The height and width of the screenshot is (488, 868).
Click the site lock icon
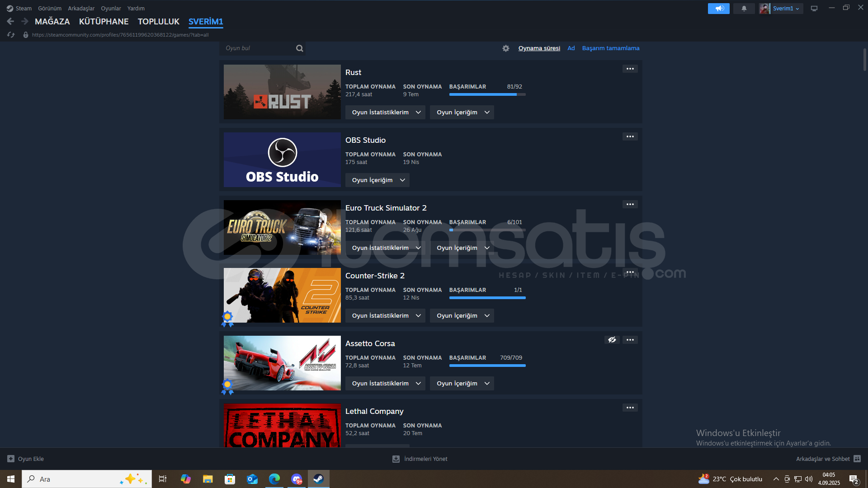coord(26,35)
